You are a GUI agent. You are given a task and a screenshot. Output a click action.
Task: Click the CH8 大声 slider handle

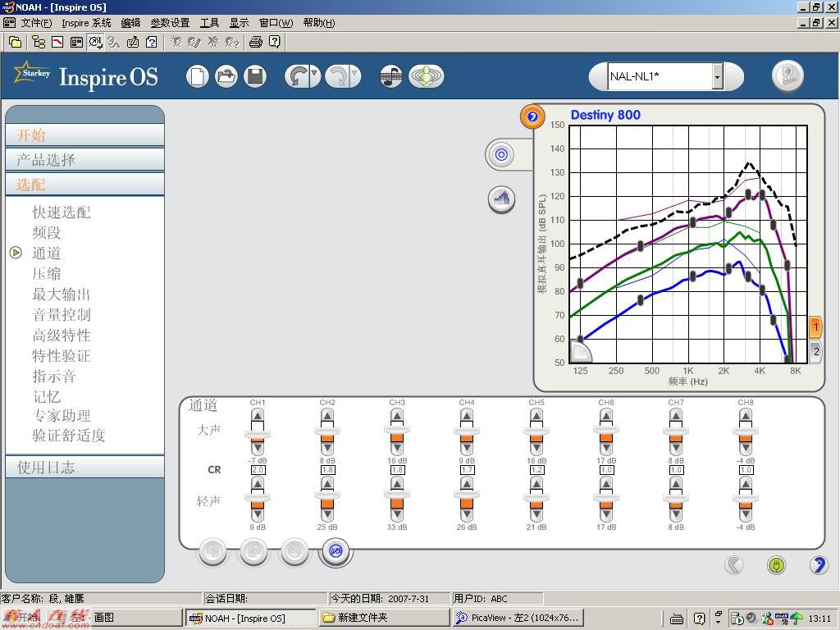[746, 430]
